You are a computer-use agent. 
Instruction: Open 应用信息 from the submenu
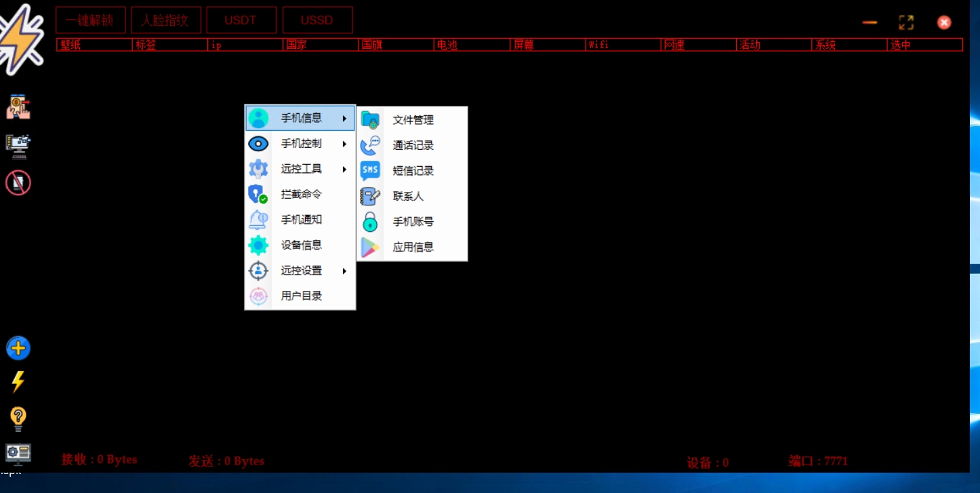pos(412,247)
